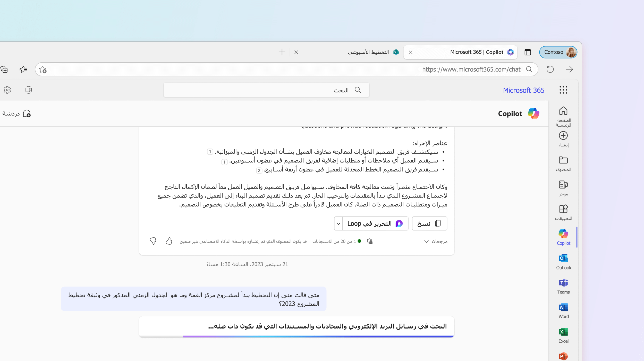Give the response a thumbs up
This screenshot has height=361, width=644.
pyautogui.click(x=169, y=241)
